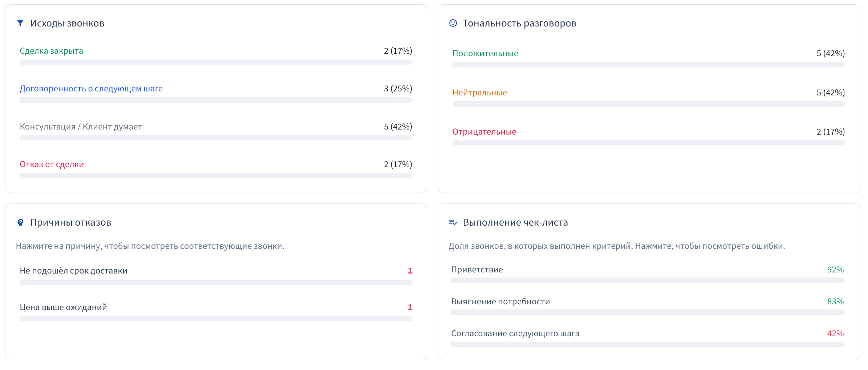Click the Тональность разговоров heading
Screen dimensions: 868x370
pos(519,23)
